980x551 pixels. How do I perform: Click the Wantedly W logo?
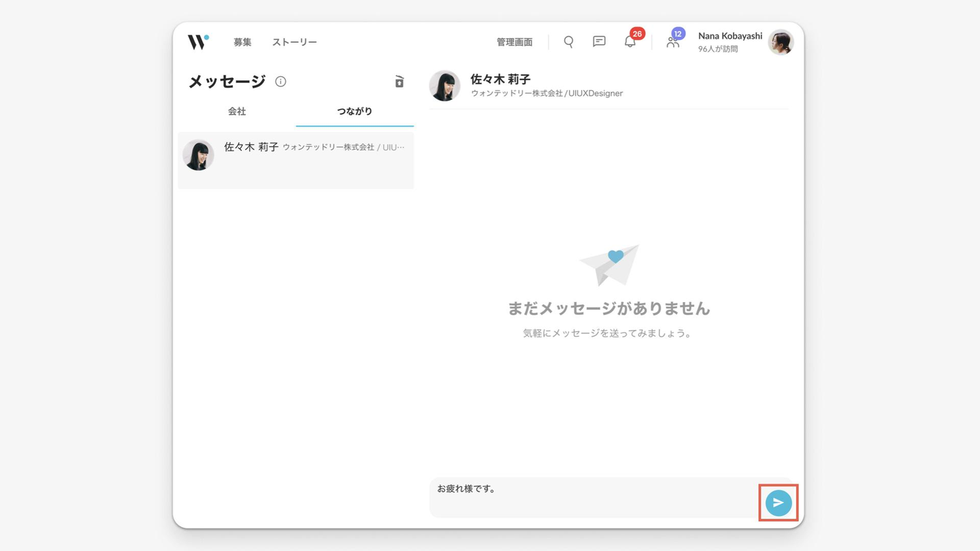point(198,41)
